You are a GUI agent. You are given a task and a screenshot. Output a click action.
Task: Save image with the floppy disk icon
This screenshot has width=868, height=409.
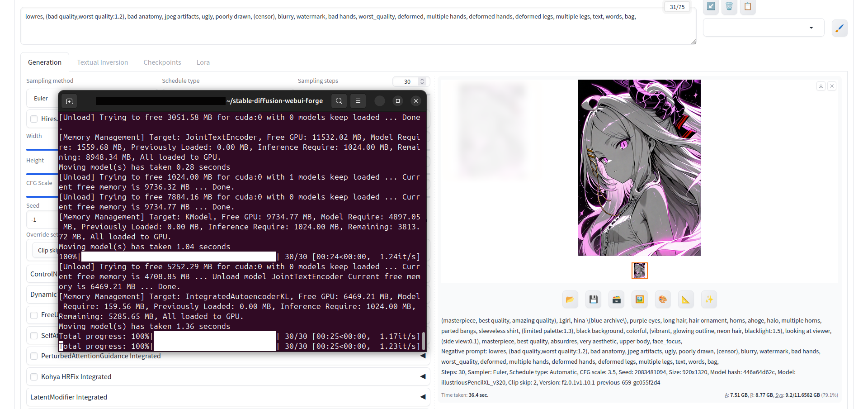[593, 300]
